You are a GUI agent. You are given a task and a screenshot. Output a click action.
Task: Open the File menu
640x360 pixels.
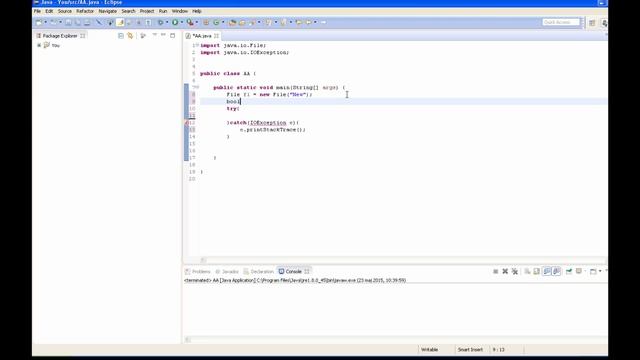pyautogui.click(x=37, y=11)
